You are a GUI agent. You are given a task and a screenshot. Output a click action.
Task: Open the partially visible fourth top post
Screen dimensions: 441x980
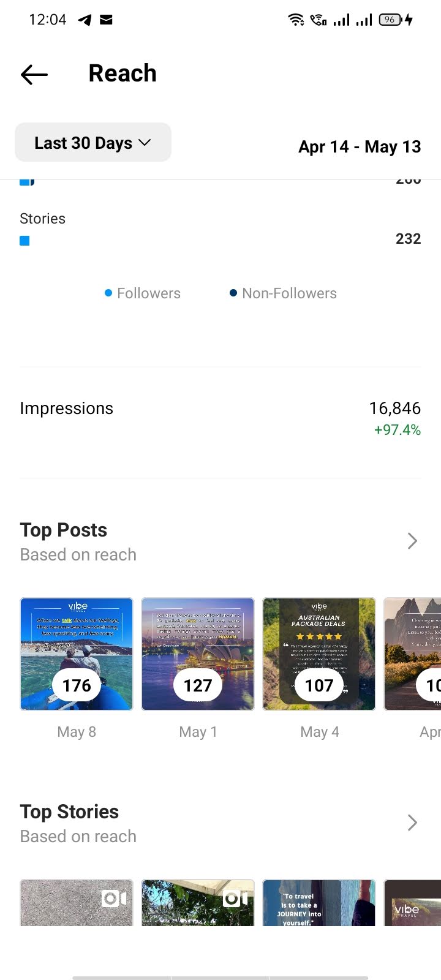point(412,654)
